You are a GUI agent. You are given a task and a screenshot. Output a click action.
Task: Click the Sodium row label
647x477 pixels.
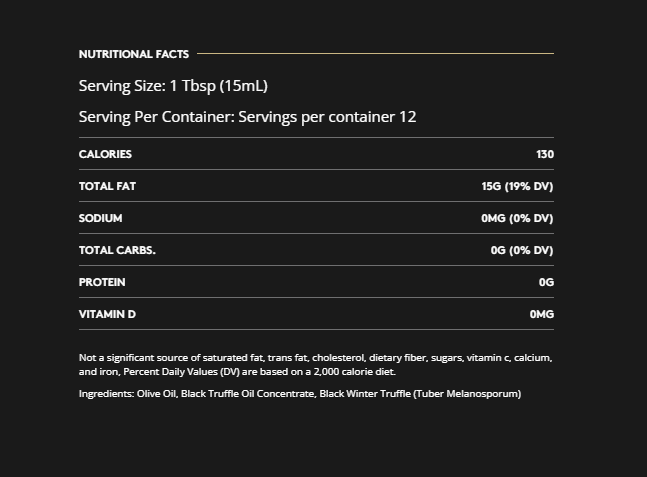[x=100, y=218]
